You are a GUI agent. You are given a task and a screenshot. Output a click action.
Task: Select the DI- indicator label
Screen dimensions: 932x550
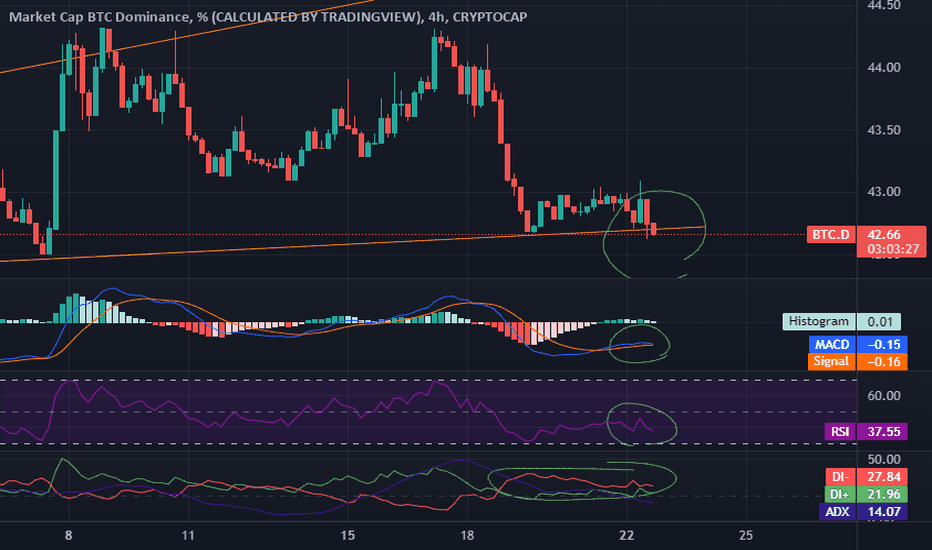[840, 476]
